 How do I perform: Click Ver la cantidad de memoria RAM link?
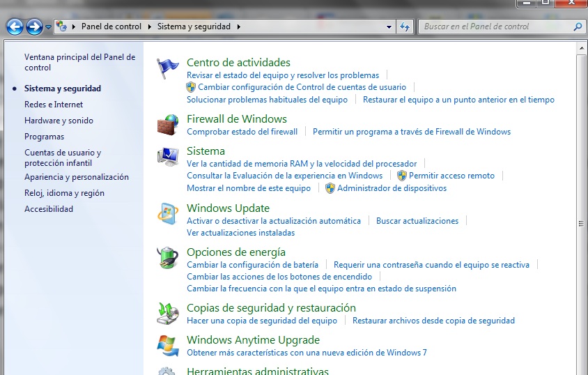coord(302,164)
